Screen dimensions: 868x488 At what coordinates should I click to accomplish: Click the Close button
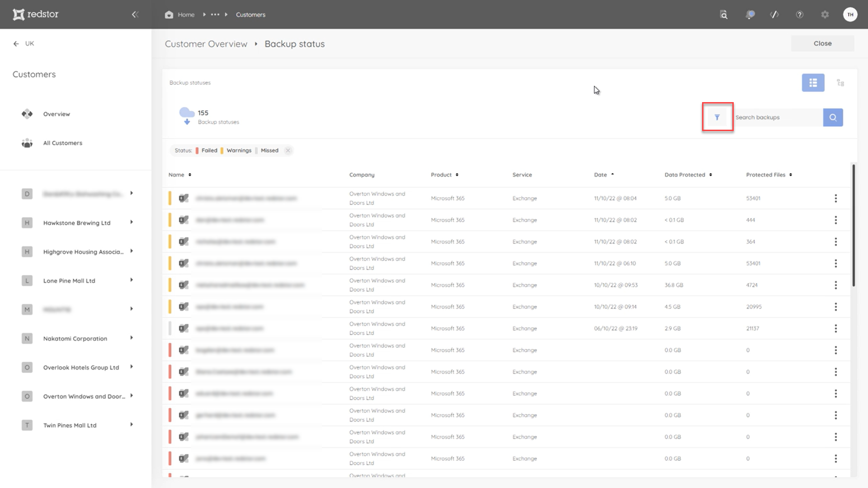point(822,43)
